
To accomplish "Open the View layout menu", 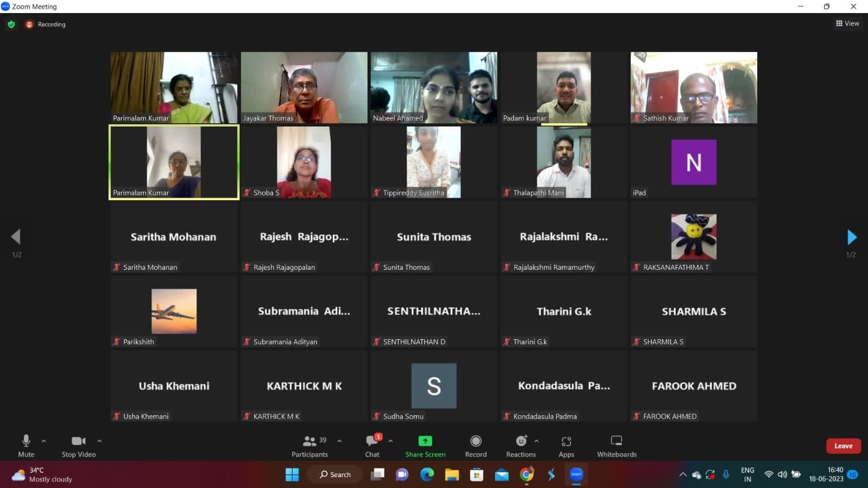I will (847, 23).
